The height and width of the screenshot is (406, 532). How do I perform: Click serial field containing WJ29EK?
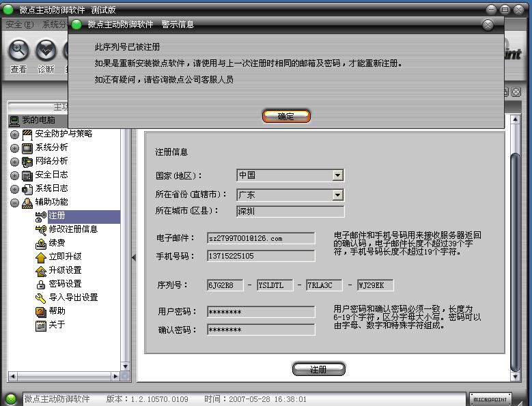375,285
